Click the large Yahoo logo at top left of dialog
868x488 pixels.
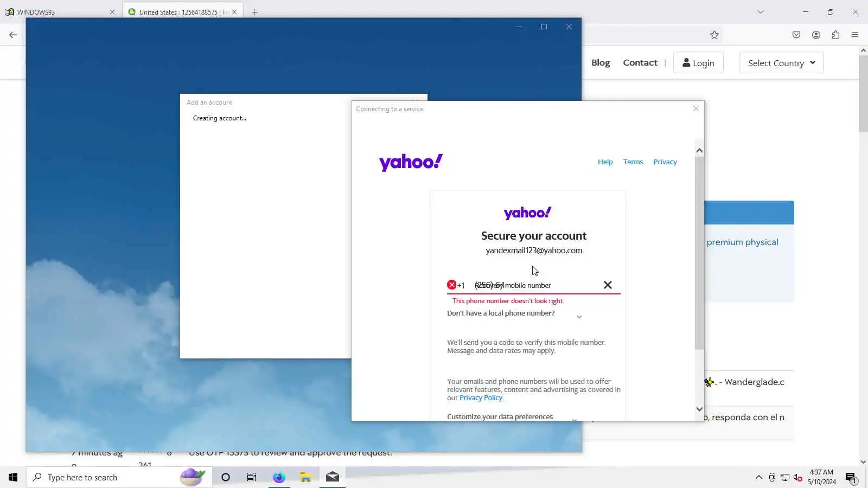[x=411, y=162]
